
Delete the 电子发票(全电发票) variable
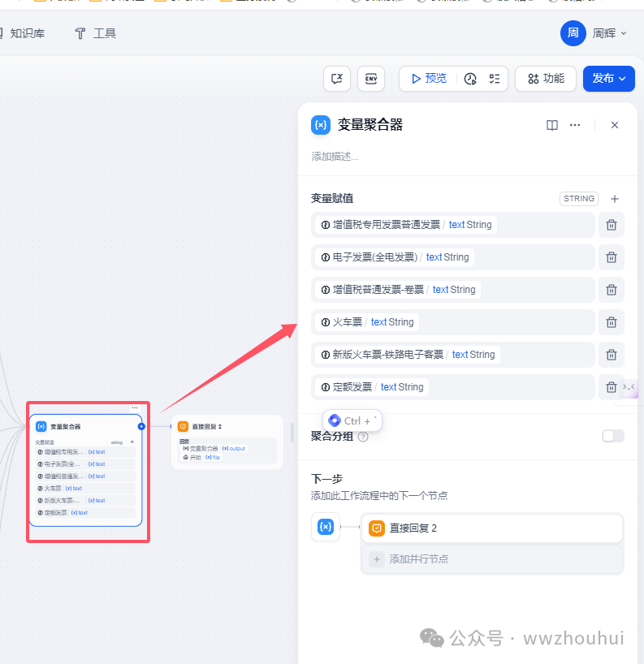(612, 257)
